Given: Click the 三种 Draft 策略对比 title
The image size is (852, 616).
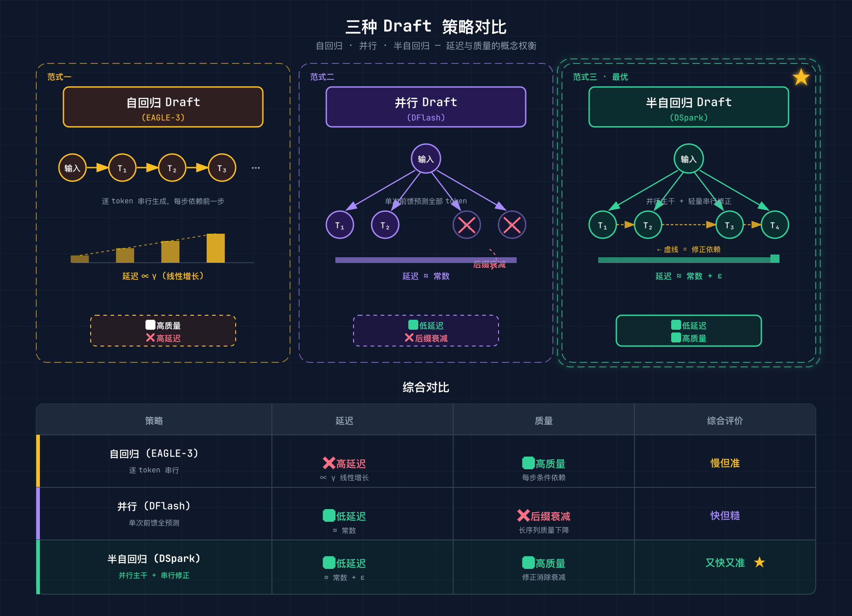Looking at the screenshot, I should pyautogui.click(x=426, y=27).
